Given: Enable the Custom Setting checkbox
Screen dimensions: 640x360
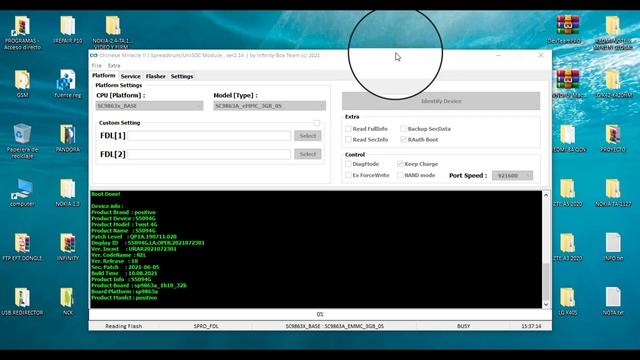Looking at the screenshot, I should [317, 123].
